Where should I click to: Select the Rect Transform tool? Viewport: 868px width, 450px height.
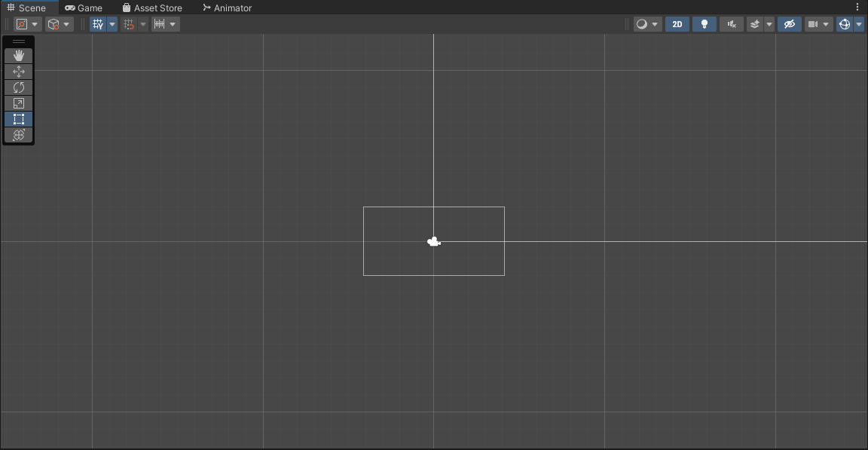point(18,119)
